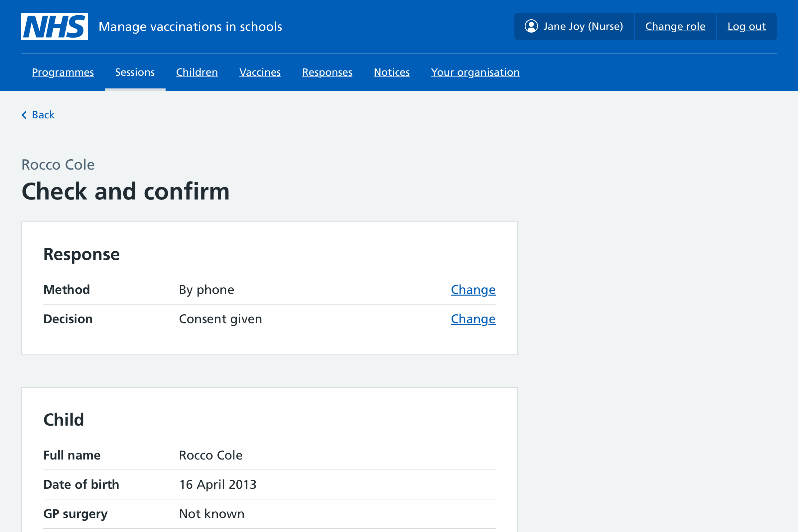This screenshot has height=532, width=798.
Task: Click Log out icon in header
Action: pos(746,26)
